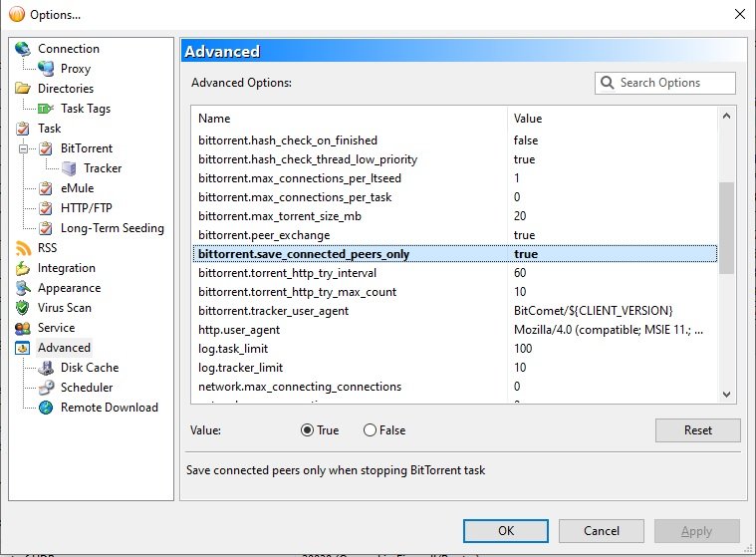Select the False radio button
756x557 pixels.
click(370, 430)
